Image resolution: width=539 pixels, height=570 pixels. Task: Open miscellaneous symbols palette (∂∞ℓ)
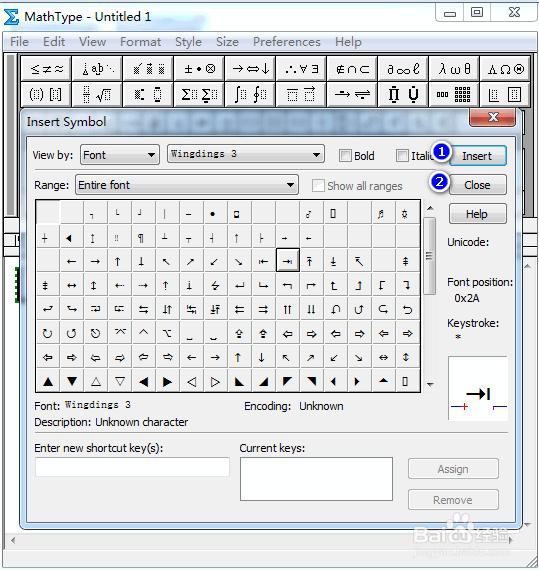pos(403,68)
